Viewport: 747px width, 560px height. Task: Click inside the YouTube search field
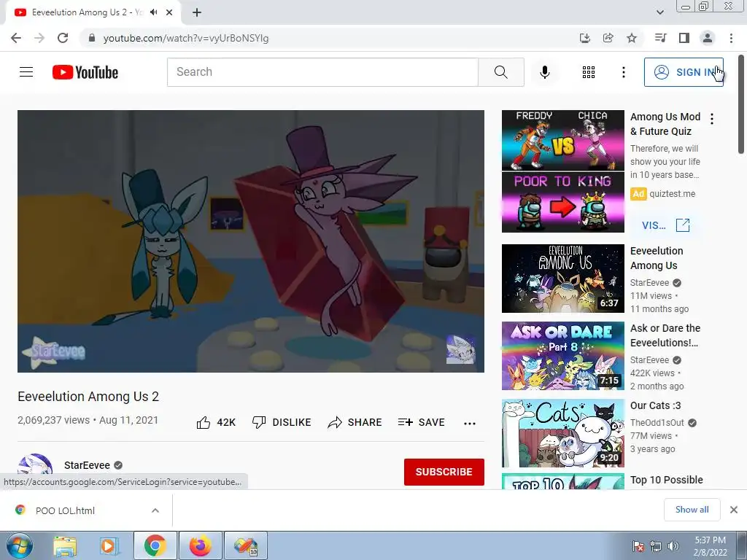click(322, 72)
